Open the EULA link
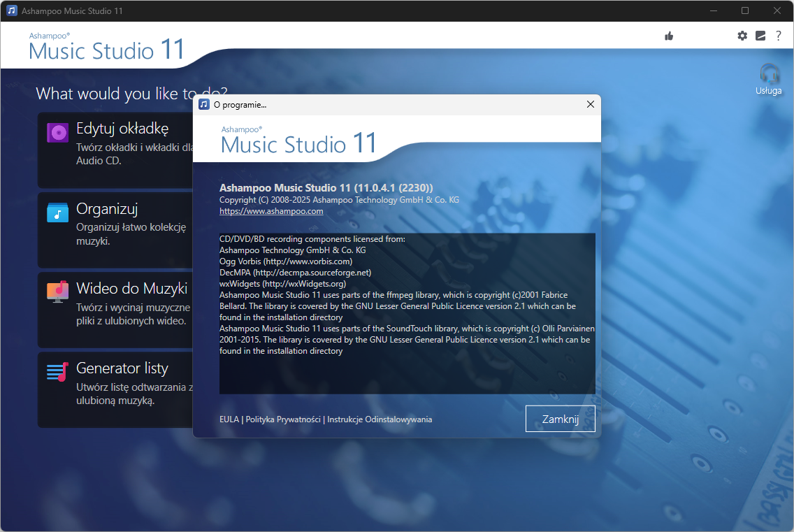Viewport: 794px width, 532px height. pos(229,419)
